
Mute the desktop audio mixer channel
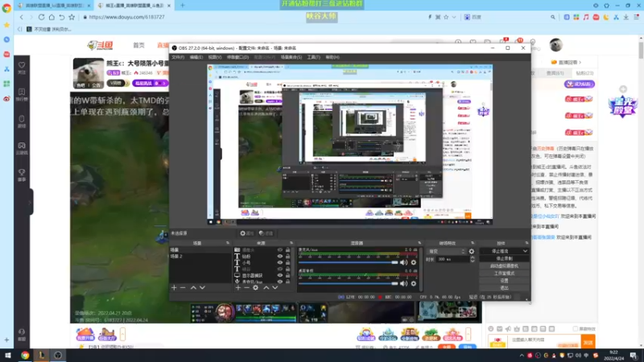point(404,283)
